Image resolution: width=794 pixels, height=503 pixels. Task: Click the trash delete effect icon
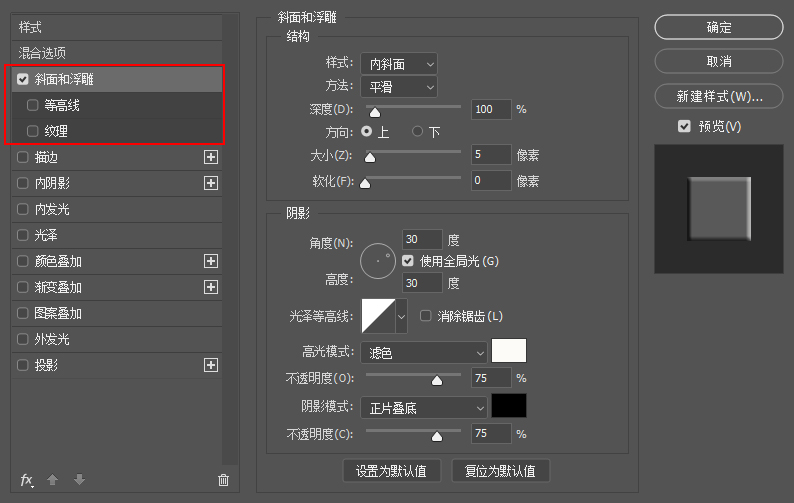point(223,480)
